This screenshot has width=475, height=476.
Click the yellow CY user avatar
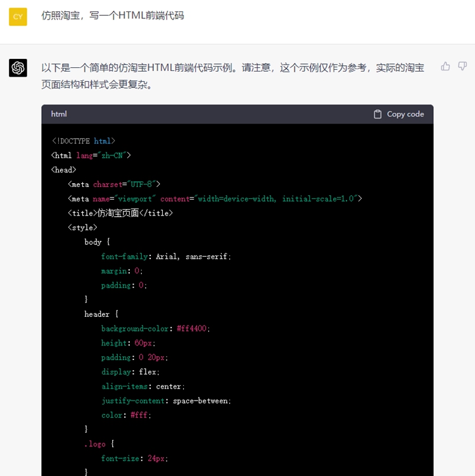tap(18, 16)
